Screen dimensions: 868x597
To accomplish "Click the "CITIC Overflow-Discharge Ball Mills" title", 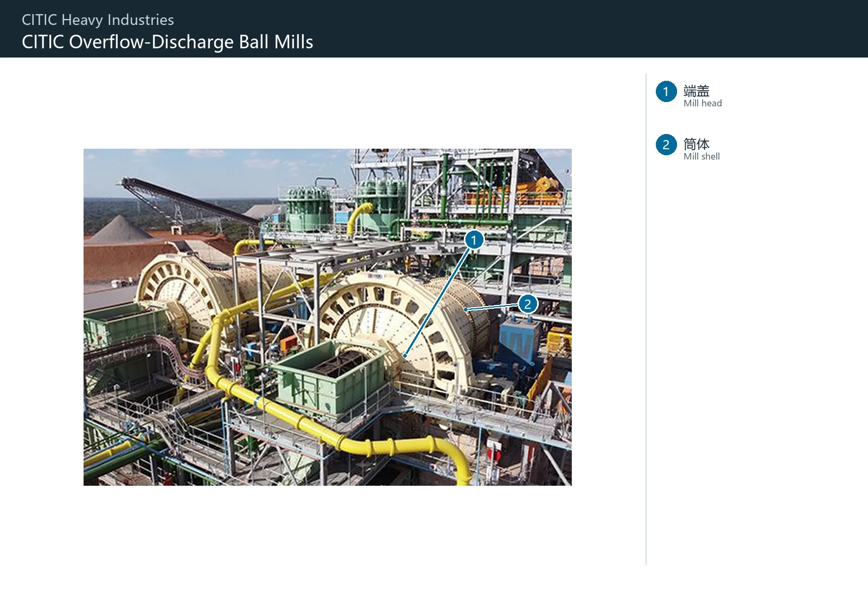I will 168,42.
